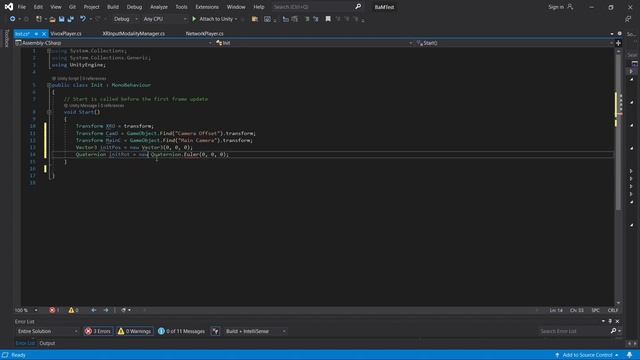
Task: Click the Live Share feedback icon at top right
Action: (x=628, y=19)
